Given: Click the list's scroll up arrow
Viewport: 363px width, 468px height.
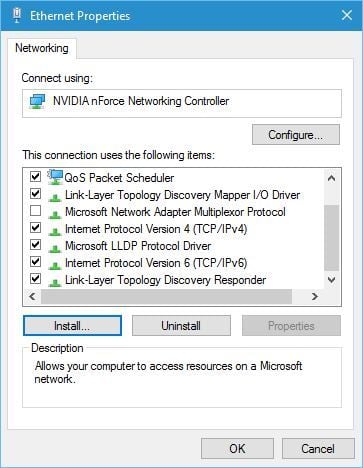Looking at the screenshot, I should tap(331, 178).
